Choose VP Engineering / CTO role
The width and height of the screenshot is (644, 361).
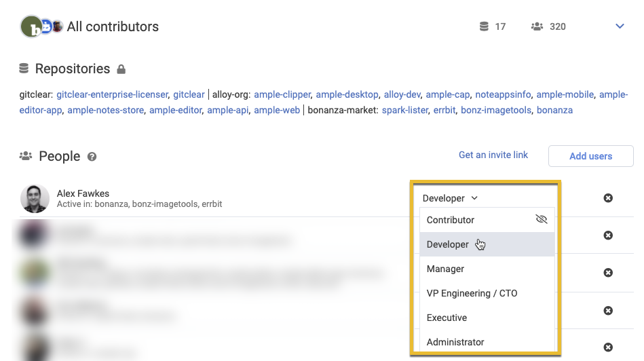[472, 293]
